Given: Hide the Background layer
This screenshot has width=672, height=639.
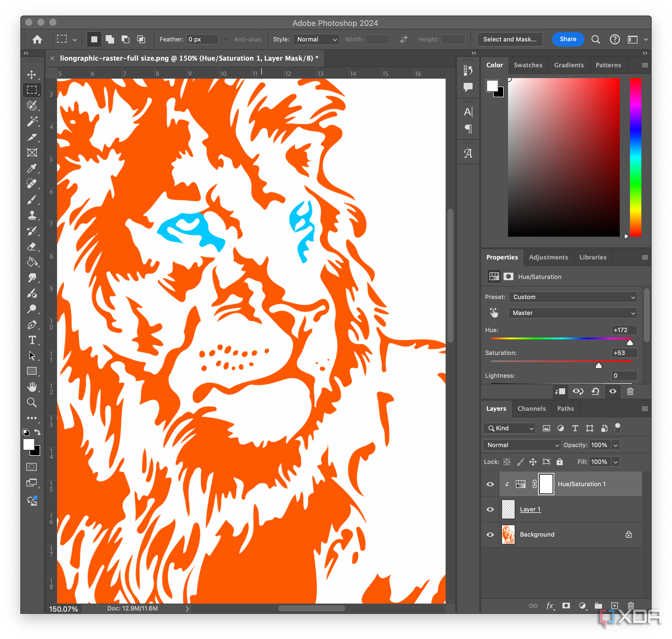Looking at the screenshot, I should [x=490, y=535].
